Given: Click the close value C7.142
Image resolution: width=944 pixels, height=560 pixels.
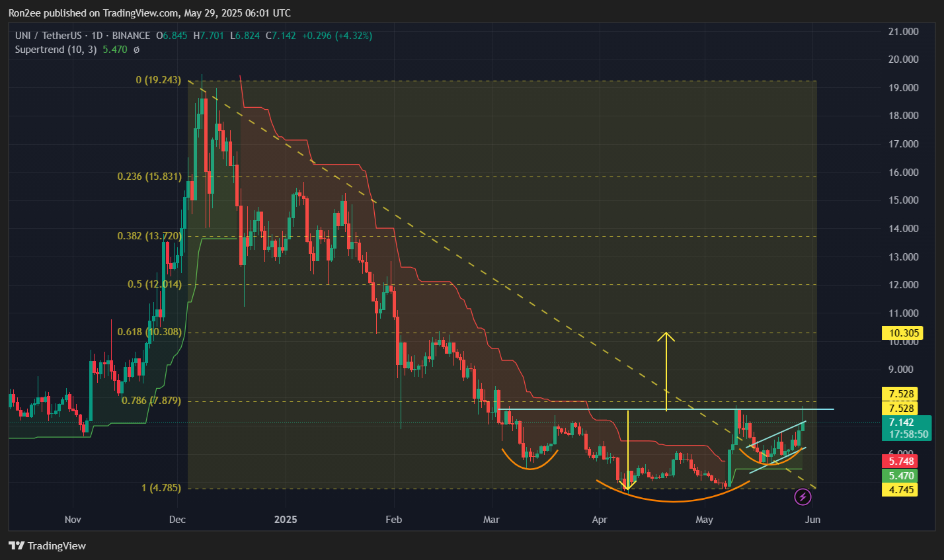Looking at the screenshot, I should [x=280, y=36].
